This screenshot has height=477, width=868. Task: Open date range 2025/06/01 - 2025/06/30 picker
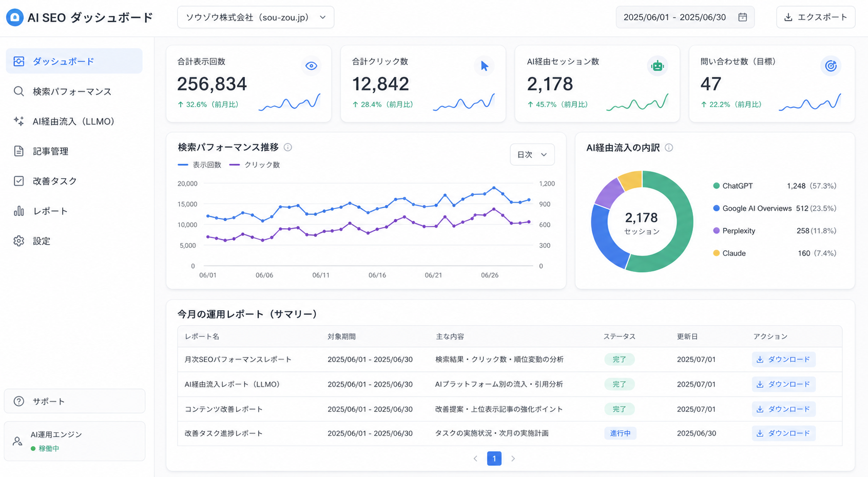[685, 17]
